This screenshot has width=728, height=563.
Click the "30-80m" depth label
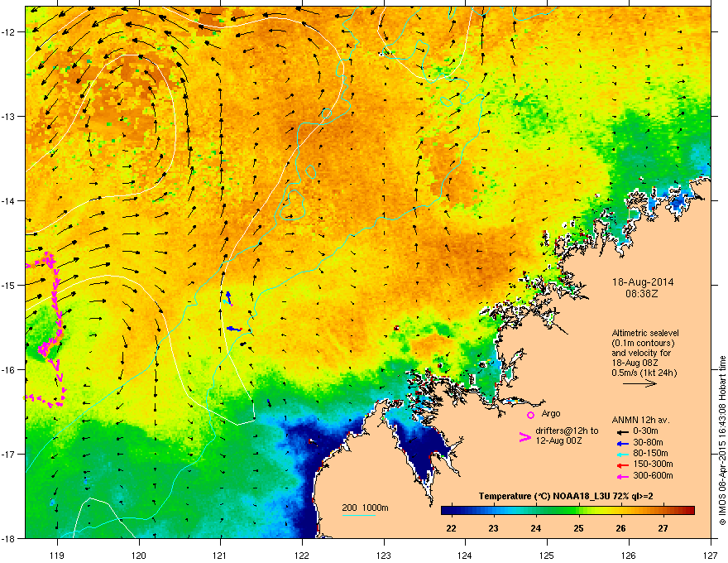(x=648, y=442)
